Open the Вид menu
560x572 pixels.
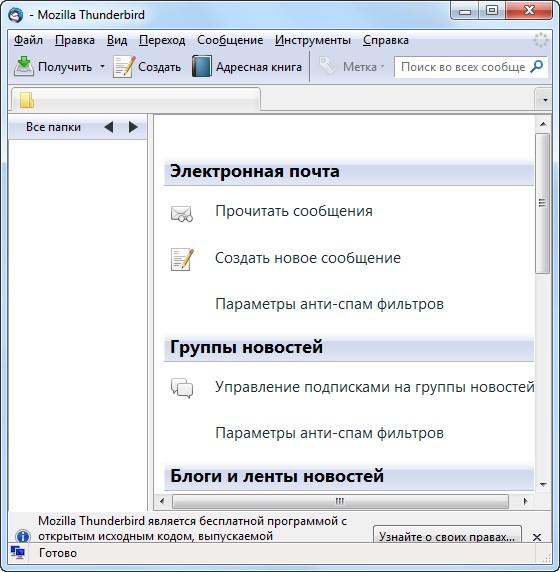pos(117,40)
